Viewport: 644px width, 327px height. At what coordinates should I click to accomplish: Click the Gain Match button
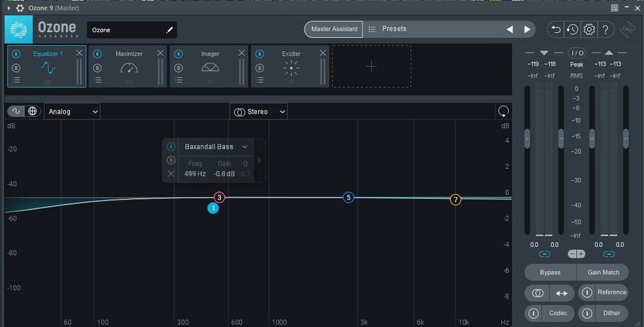pyautogui.click(x=603, y=272)
